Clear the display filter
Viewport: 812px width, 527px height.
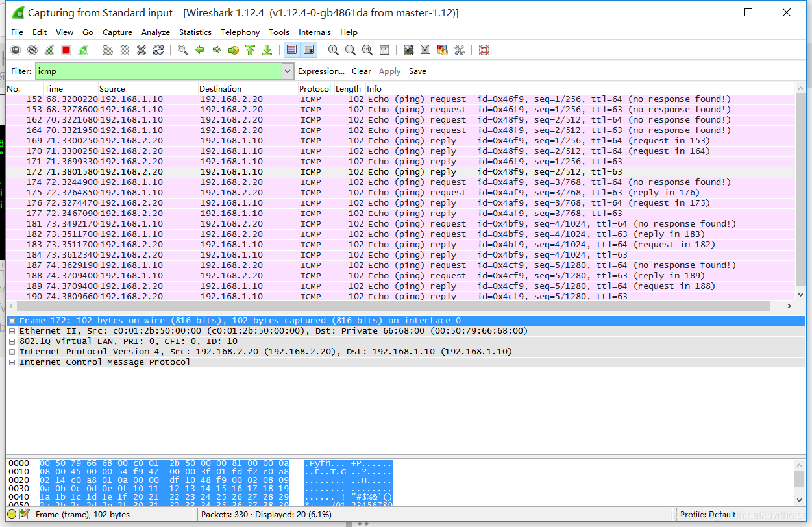[362, 71]
